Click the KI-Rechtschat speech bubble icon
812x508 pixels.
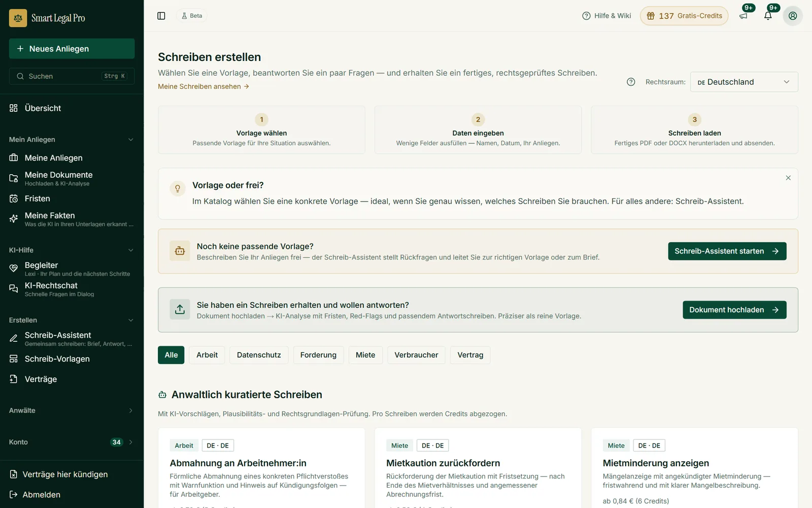coord(14,289)
